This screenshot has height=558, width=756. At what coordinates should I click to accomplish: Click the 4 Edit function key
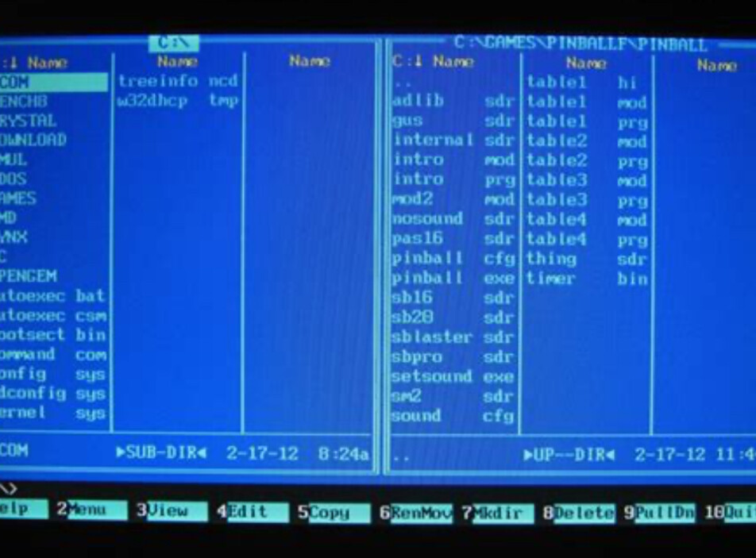point(253,512)
